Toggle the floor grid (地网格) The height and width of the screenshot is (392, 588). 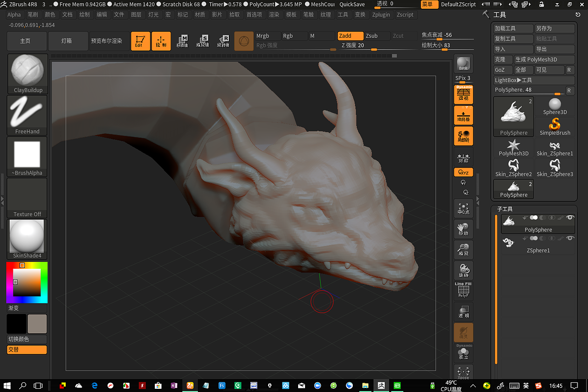click(463, 115)
